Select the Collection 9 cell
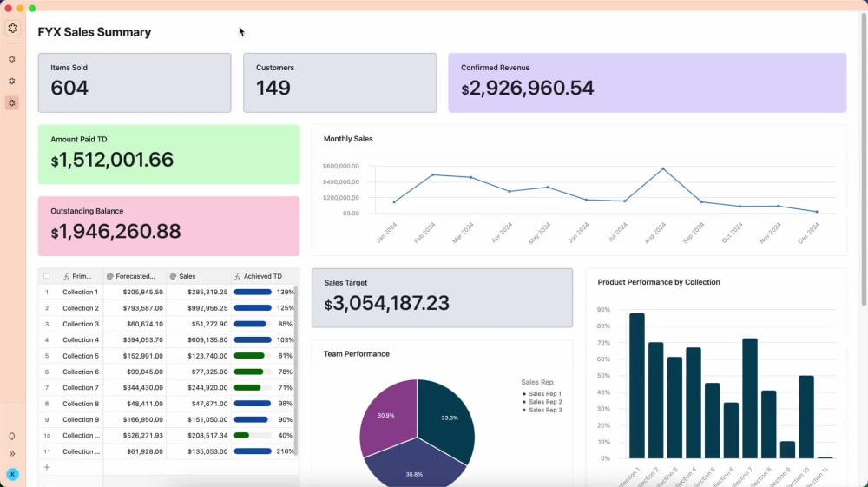The image size is (868, 487). click(x=80, y=419)
